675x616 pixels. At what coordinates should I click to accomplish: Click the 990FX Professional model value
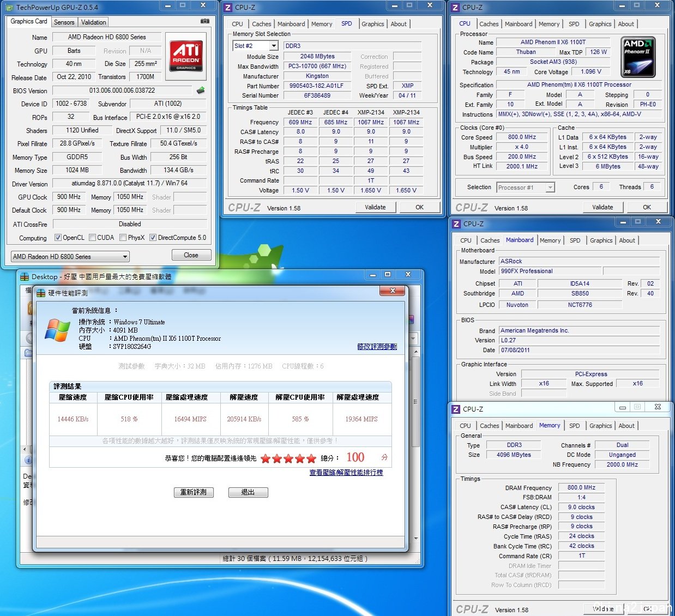551,271
